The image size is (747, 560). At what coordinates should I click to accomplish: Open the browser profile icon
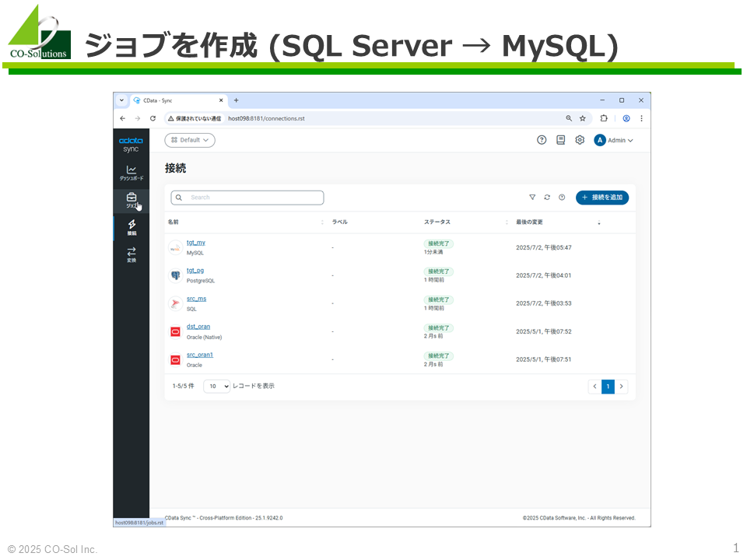[626, 118]
